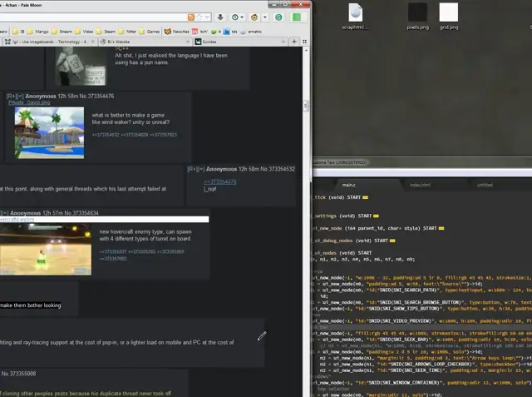Bookmark this page with the star icon

(x=199, y=17)
